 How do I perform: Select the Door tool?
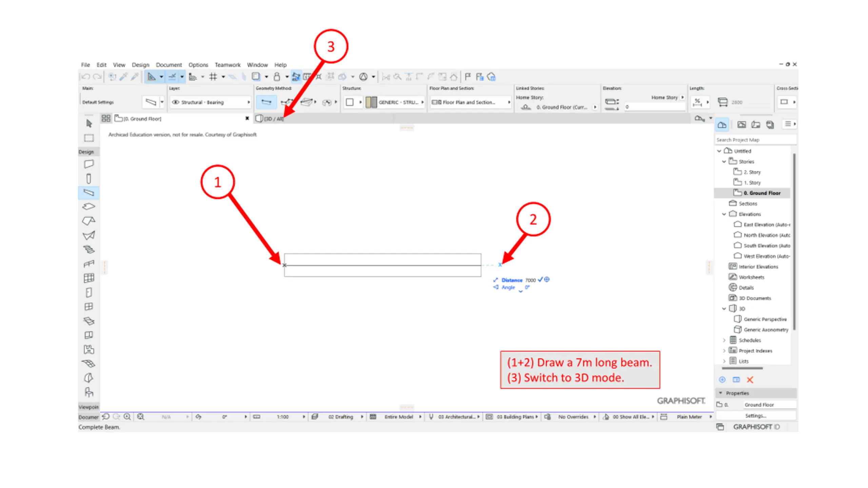89,292
